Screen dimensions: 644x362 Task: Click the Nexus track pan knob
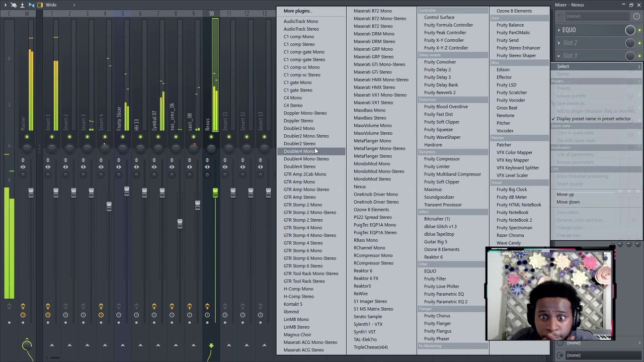211,148
